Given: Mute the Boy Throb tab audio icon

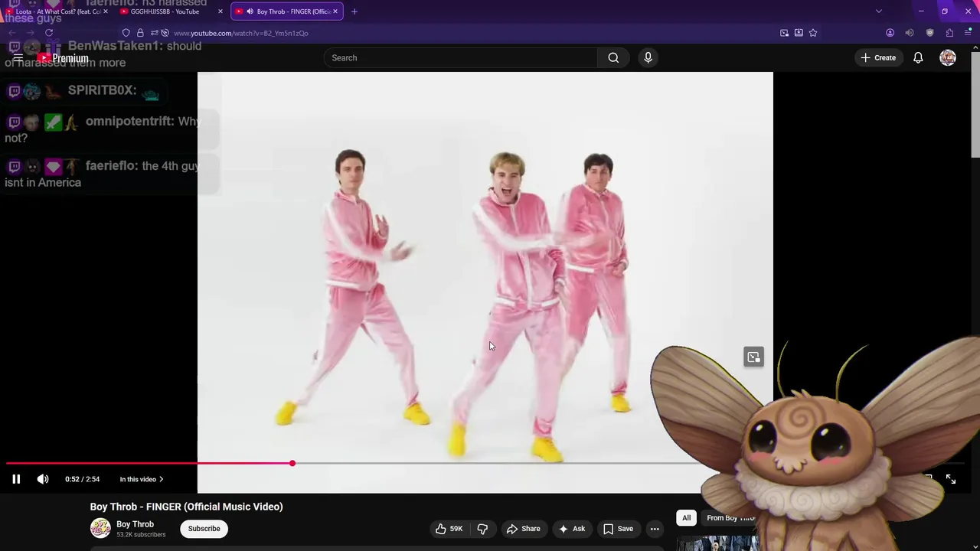Looking at the screenshot, I should click(x=250, y=11).
